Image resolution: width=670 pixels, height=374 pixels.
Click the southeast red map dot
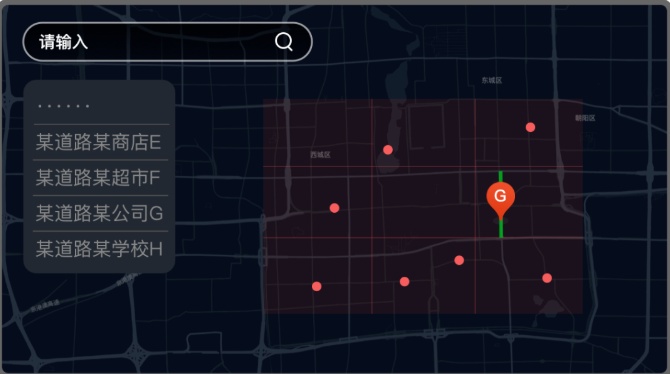click(x=547, y=278)
